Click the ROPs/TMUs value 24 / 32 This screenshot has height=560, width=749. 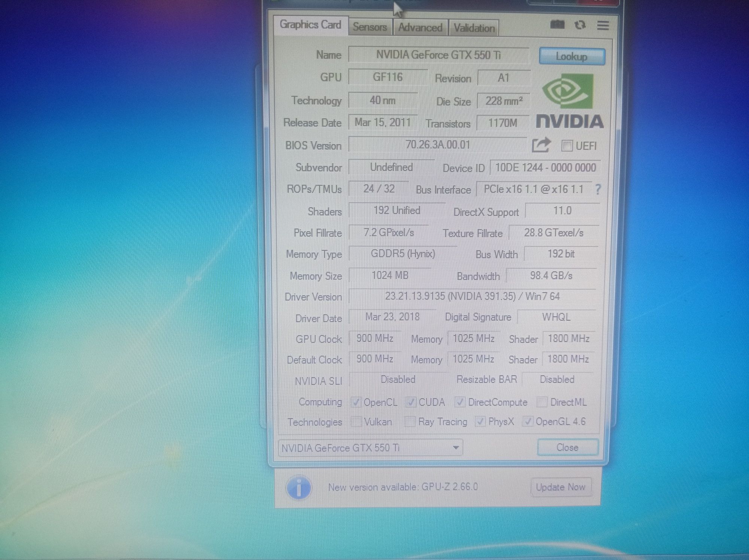(x=379, y=189)
